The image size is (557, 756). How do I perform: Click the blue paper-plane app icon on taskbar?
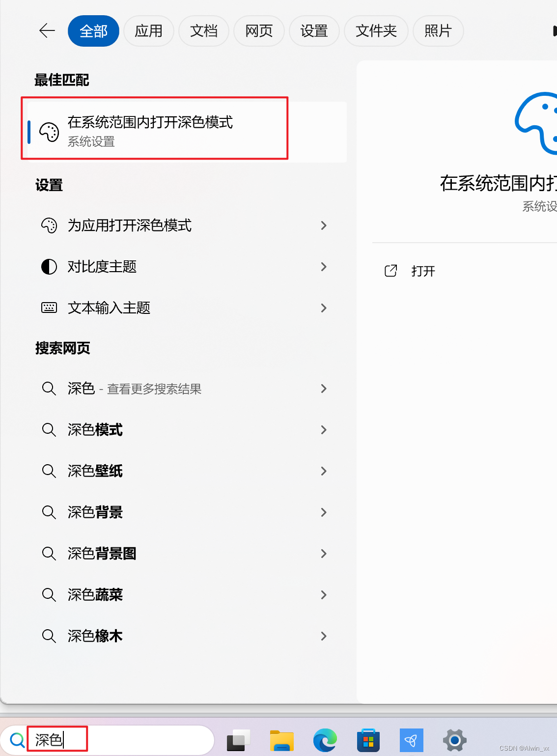(412, 740)
